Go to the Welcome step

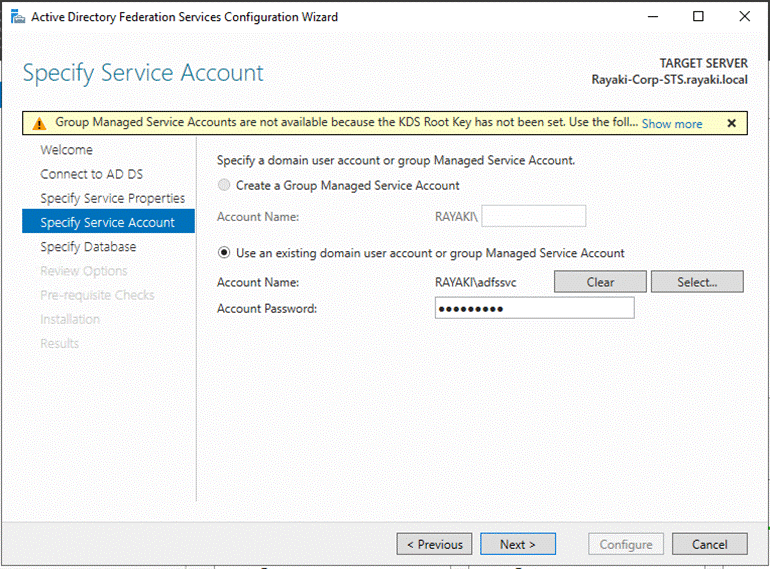coord(66,150)
